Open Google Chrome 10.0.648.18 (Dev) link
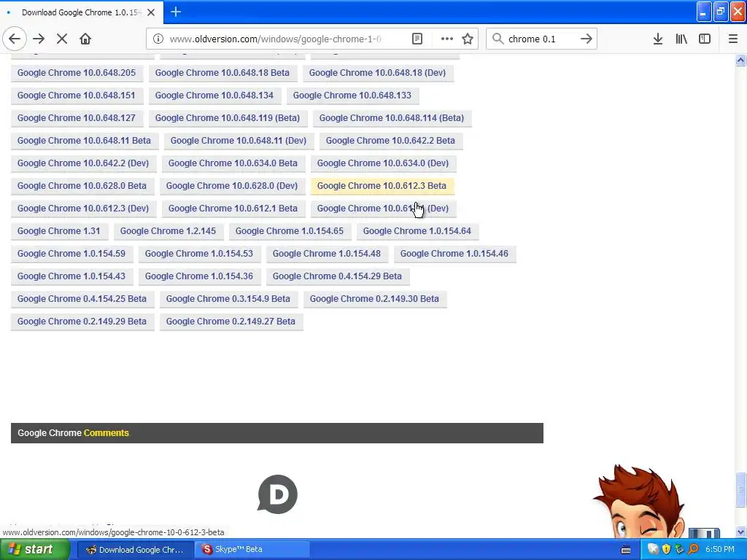This screenshot has height=560, width=747. pyautogui.click(x=377, y=73)
